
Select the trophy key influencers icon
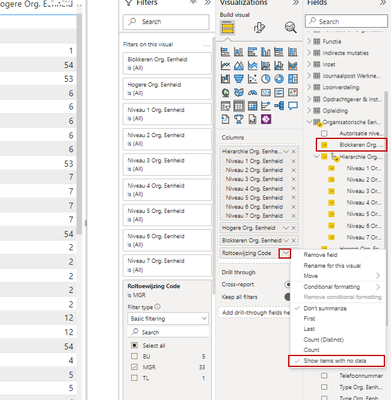239,119
